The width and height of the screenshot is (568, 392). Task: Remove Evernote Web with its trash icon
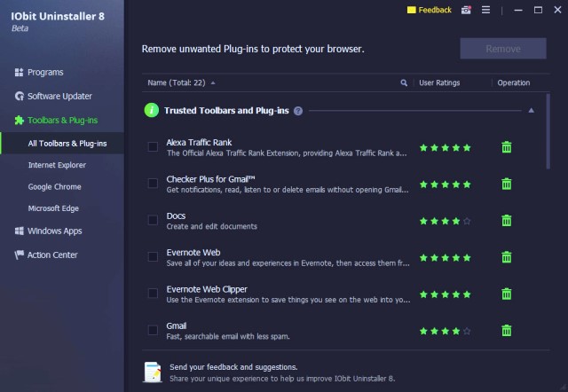tap(507, 257)
